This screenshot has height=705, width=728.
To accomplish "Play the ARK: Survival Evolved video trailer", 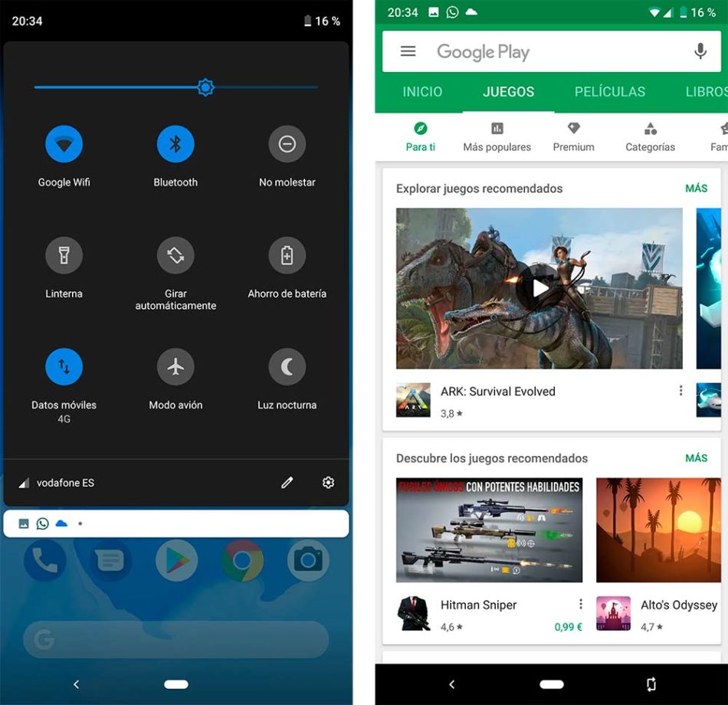I will coord(539,288).
